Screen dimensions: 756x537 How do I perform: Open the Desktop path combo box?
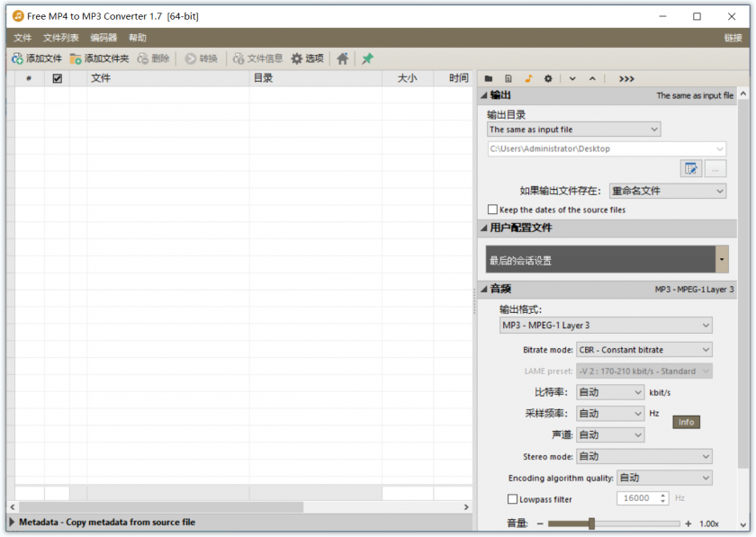pyautogui.click(x=607, y=148)
